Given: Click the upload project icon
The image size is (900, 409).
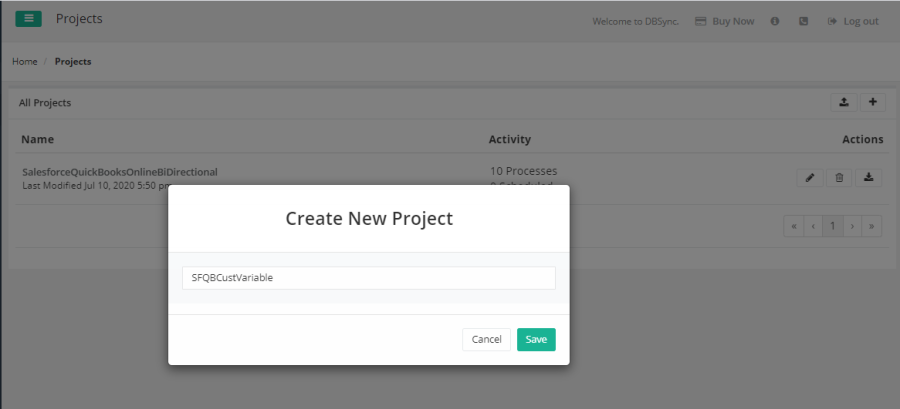Looking at the screenshot, I should click(x=844, y=102).
